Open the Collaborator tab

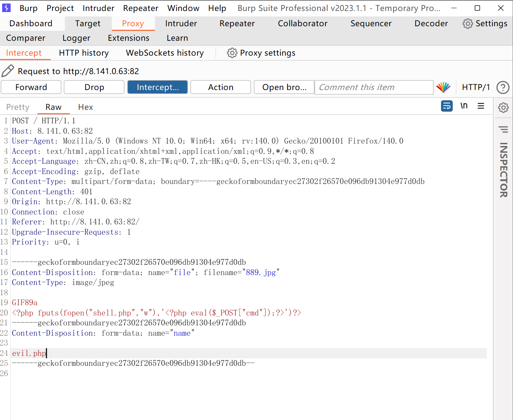tap(302, 23)
